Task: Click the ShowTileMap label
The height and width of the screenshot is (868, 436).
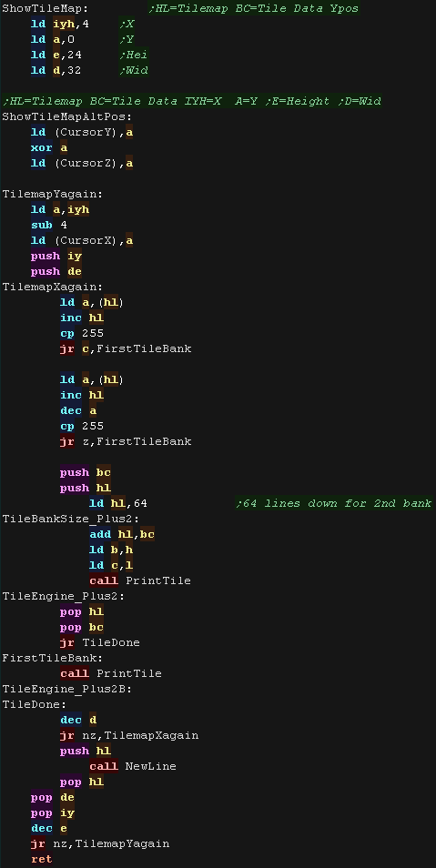Action: point(45,9)
